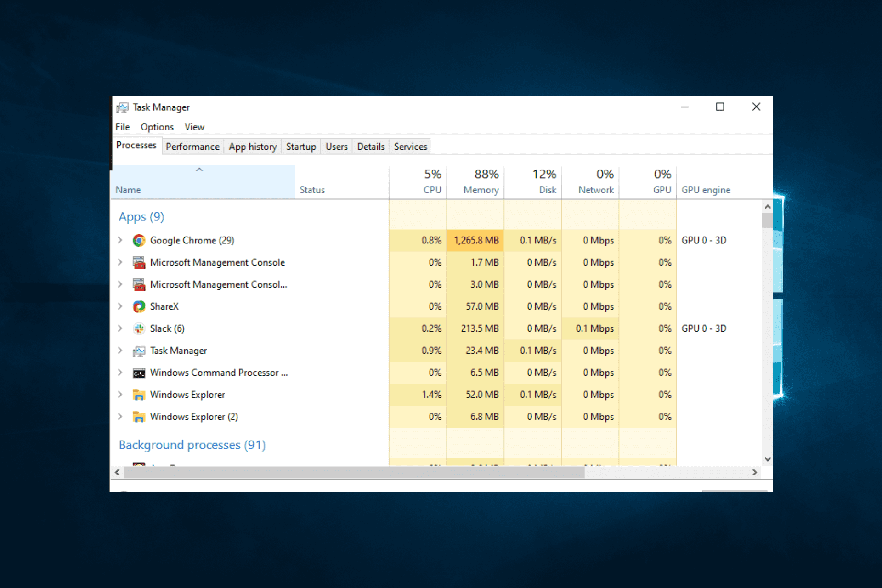Image resolution: width=882 pixels, height=588 pixels.
Task: Expand the Slack (6) process group
Action: coord(120,328)
